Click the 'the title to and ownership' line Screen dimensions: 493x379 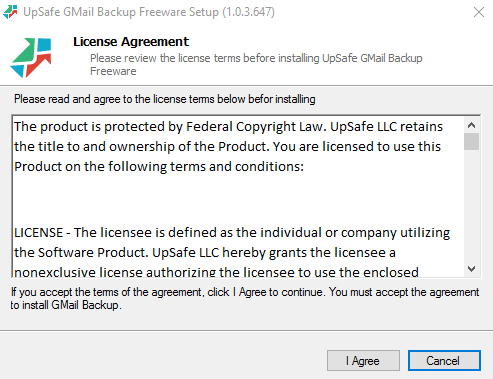pyautogui.click(x=227, y=147)
